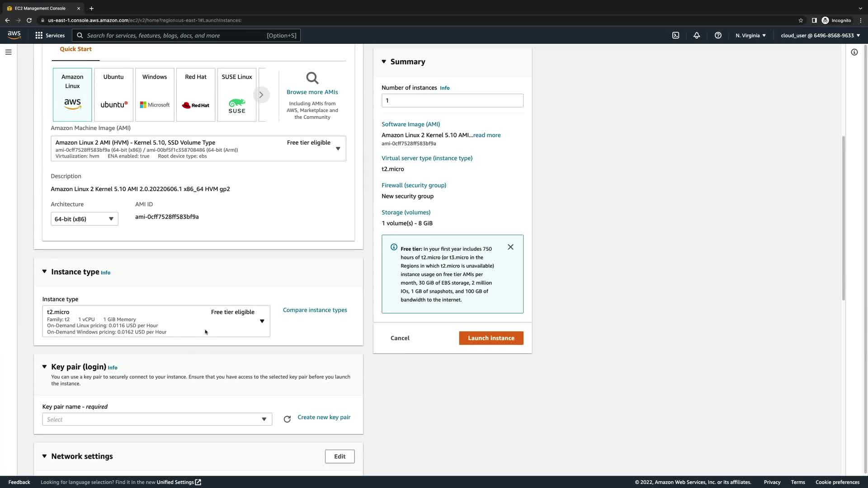868x488 pixels.
Task: Dismiss the Free tier info box
Action: click(510, 247)
